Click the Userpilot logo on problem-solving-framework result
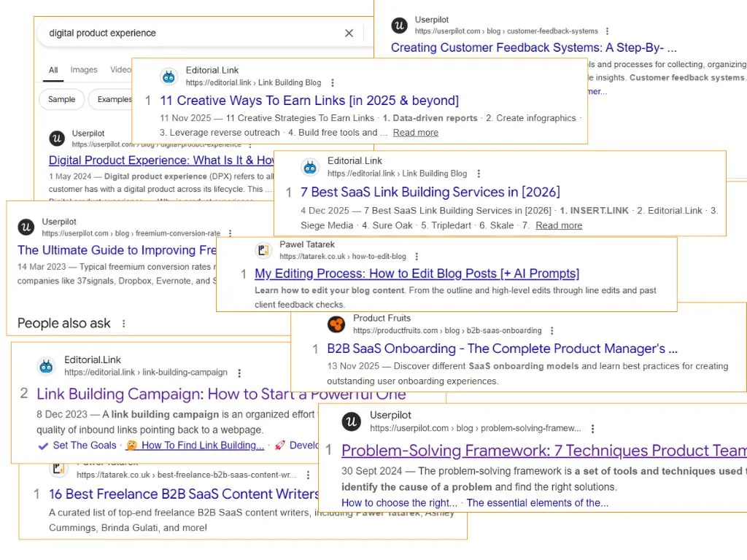Viewport: 747px width, 560px height. (x=352, y=421)
